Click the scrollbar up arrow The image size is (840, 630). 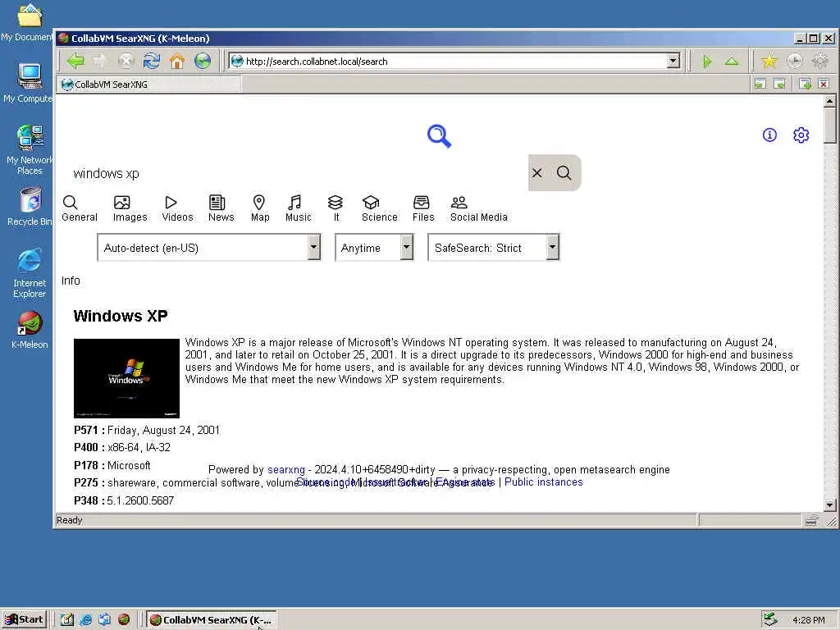click(830, 101)
